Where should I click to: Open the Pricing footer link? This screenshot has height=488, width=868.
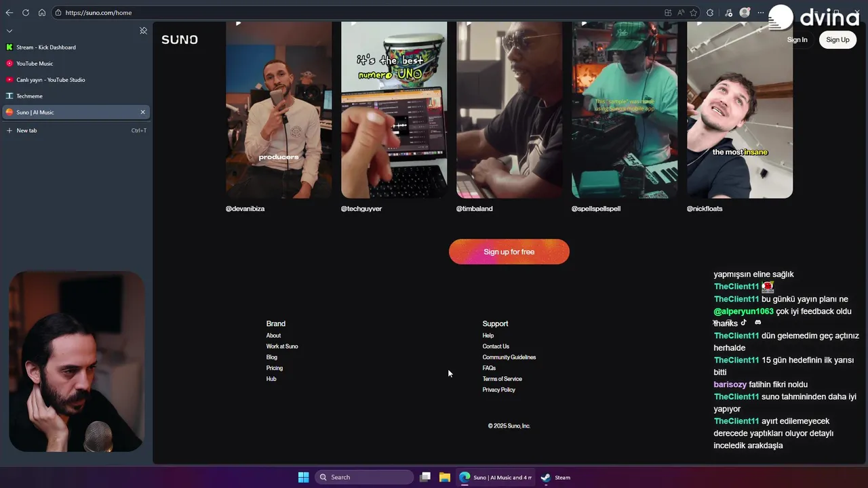coord(275,368)
